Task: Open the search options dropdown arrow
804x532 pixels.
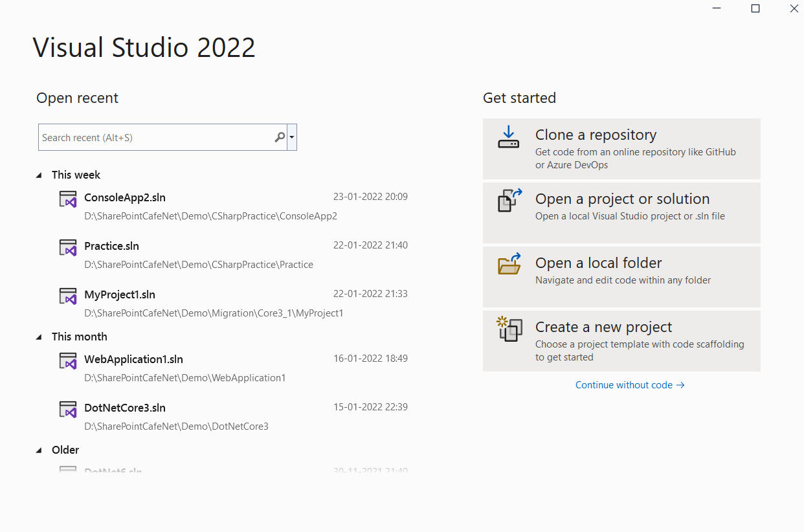Action: point(292,137)
